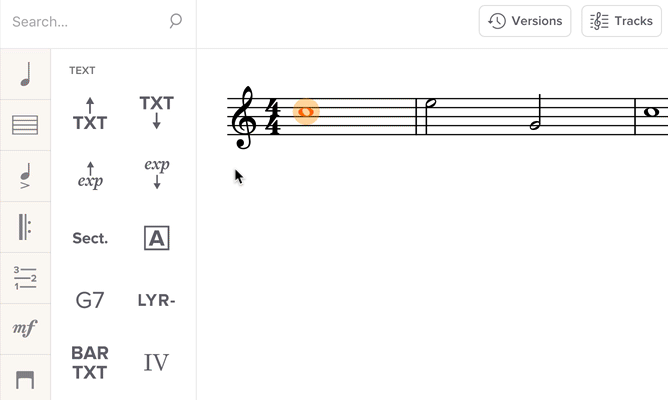
Task: Add text above staff (TXT up arrow)
Action: [90, 114]
